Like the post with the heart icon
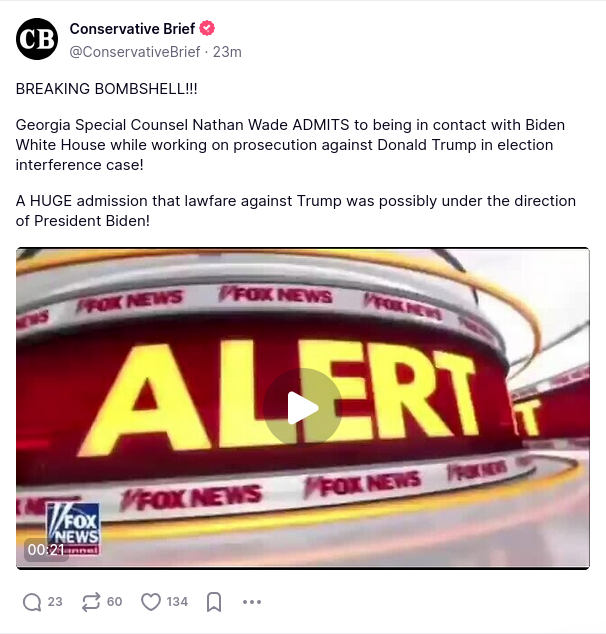The height and width of the screenshot is (634, 606). point(151,602)
